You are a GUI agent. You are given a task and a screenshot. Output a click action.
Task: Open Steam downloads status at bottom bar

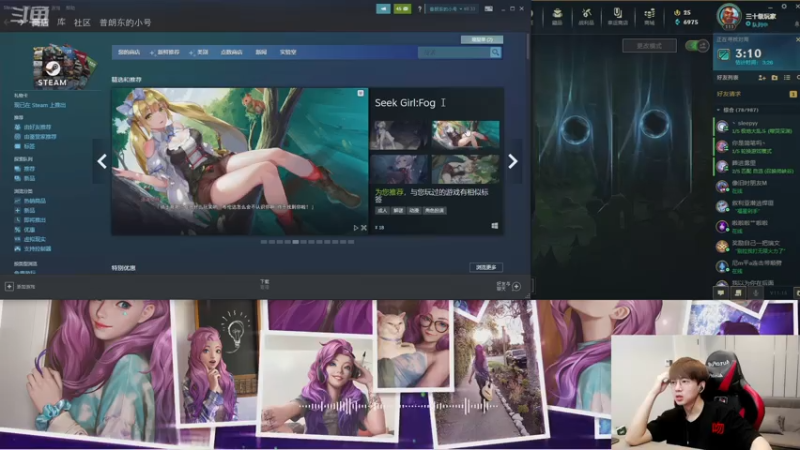click(x=265, y=284)
